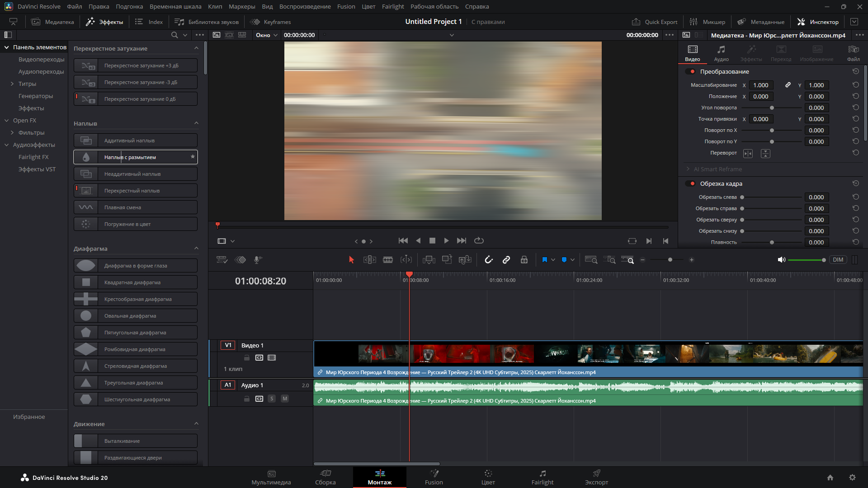Click the Quick Export button
This screenshot has height=488, width=868.
(x=655, y=22)
